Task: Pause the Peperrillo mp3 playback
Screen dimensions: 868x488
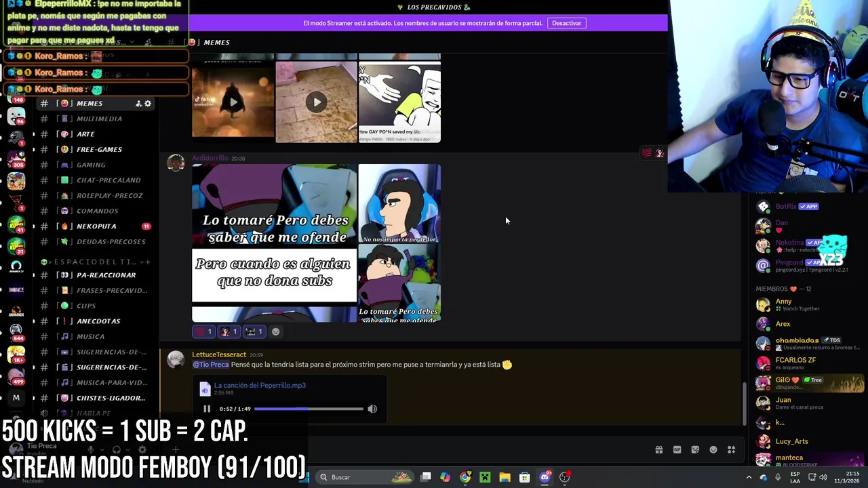Action: 207,409
